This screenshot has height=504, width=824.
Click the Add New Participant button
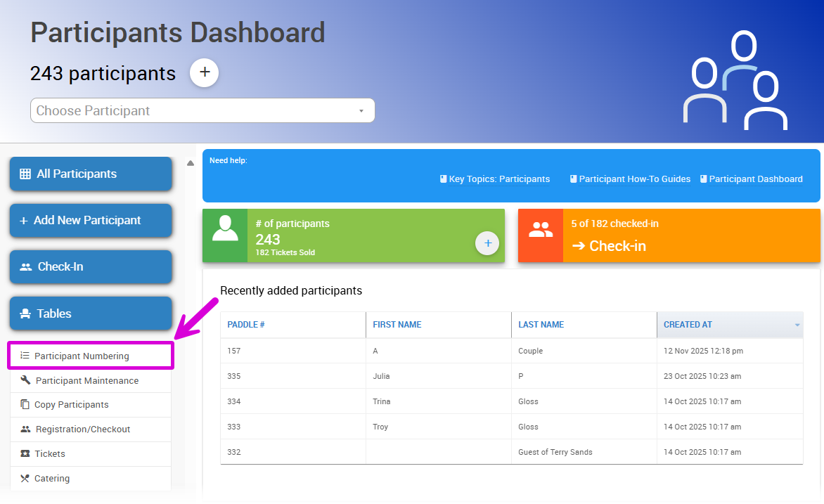pos(91,221)
